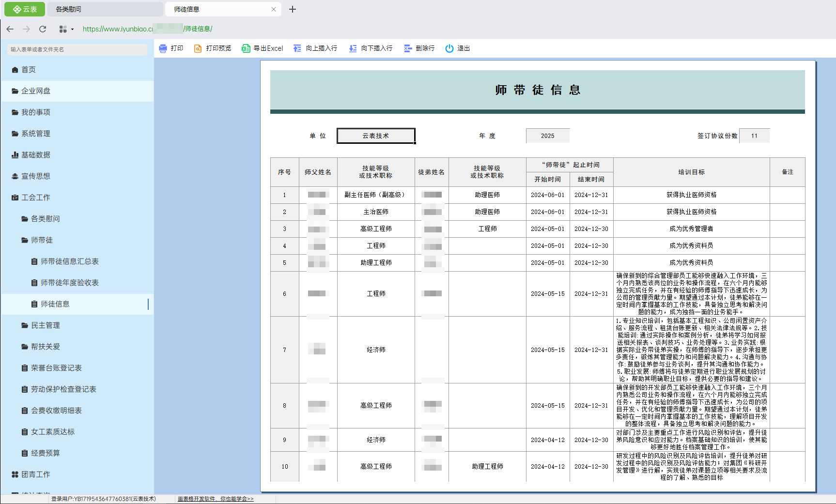Open the apps grid dropdown

(66, 29)
